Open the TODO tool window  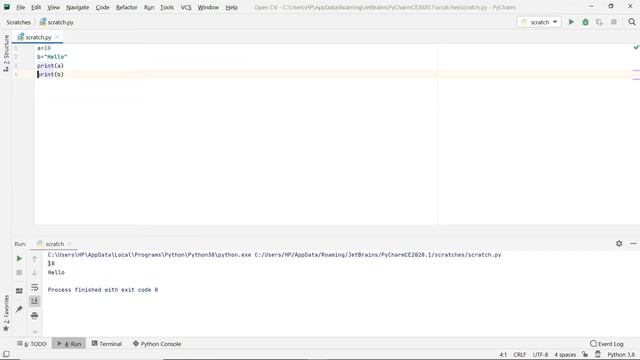31,344
